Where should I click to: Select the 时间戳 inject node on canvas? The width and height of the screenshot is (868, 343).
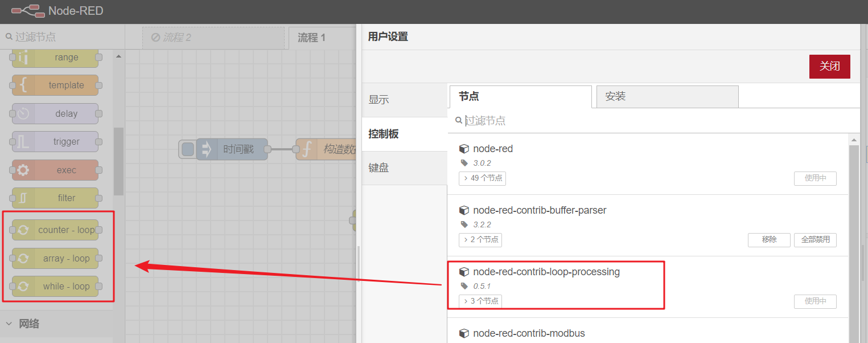(232, 149)
